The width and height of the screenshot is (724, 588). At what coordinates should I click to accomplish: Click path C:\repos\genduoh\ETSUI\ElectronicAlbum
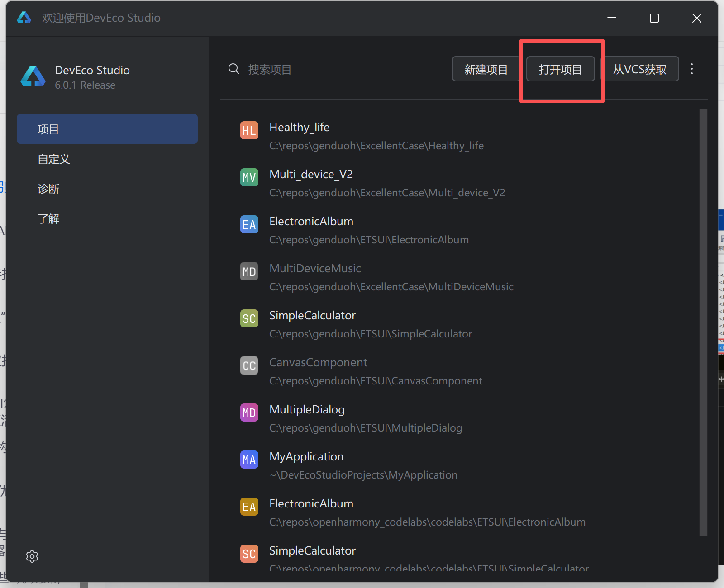(369, 240)
